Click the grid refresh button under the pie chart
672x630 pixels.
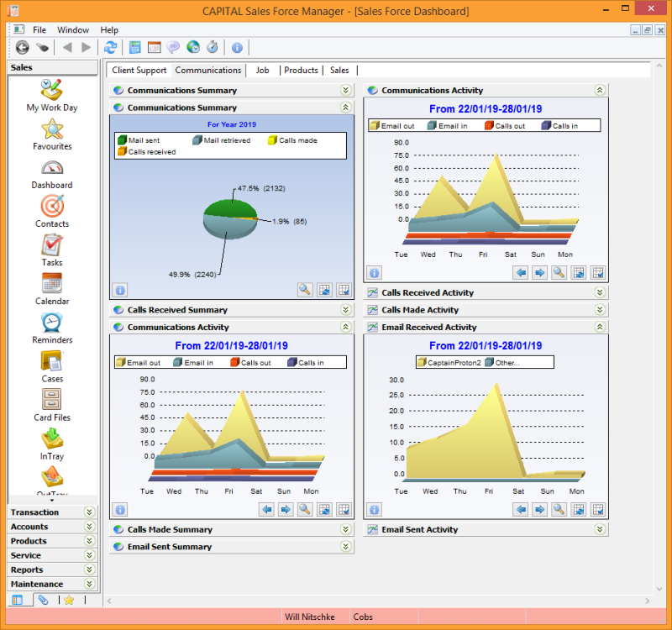coord(324,290)
